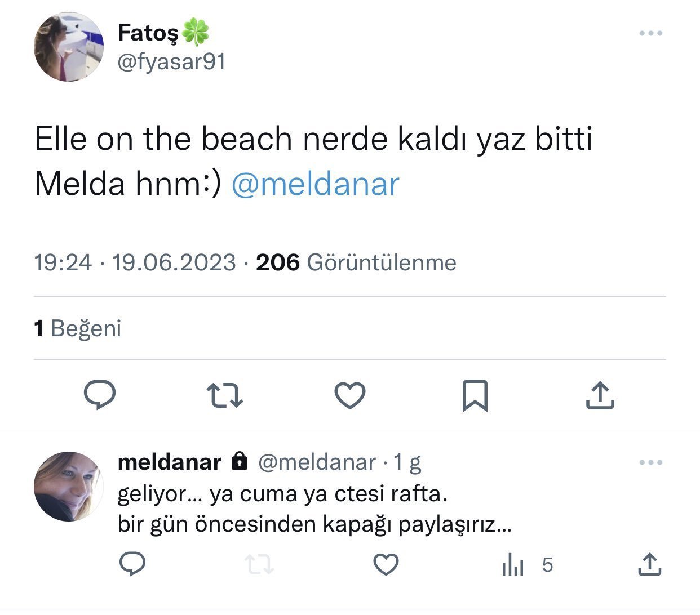
Task: Retweet the Elle on the beach tweet
Action: tap(224, 395)
